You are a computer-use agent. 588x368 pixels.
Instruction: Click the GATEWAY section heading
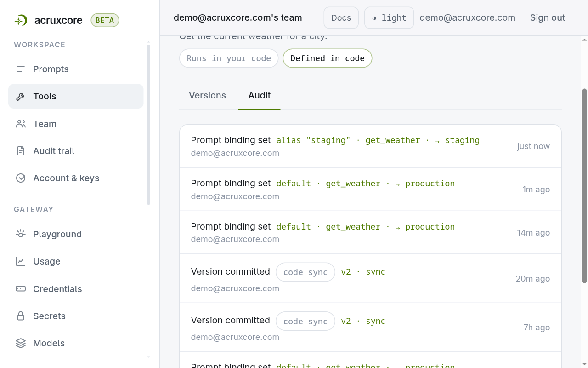[x=34, y=209]
